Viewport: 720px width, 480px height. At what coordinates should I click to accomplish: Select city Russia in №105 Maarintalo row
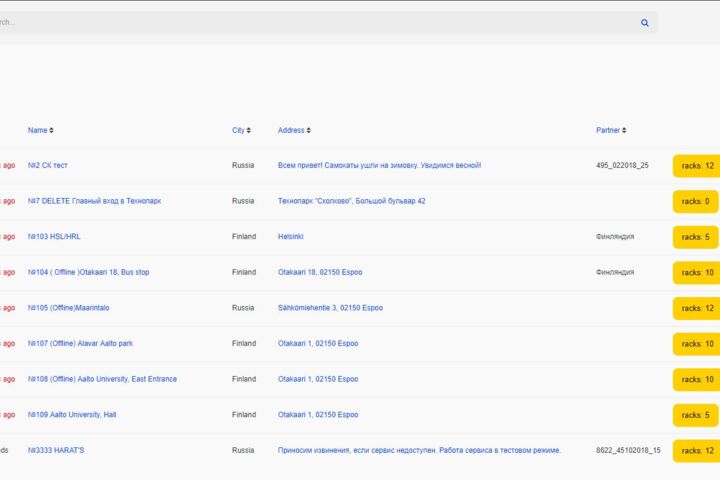[x=243, y=308]
